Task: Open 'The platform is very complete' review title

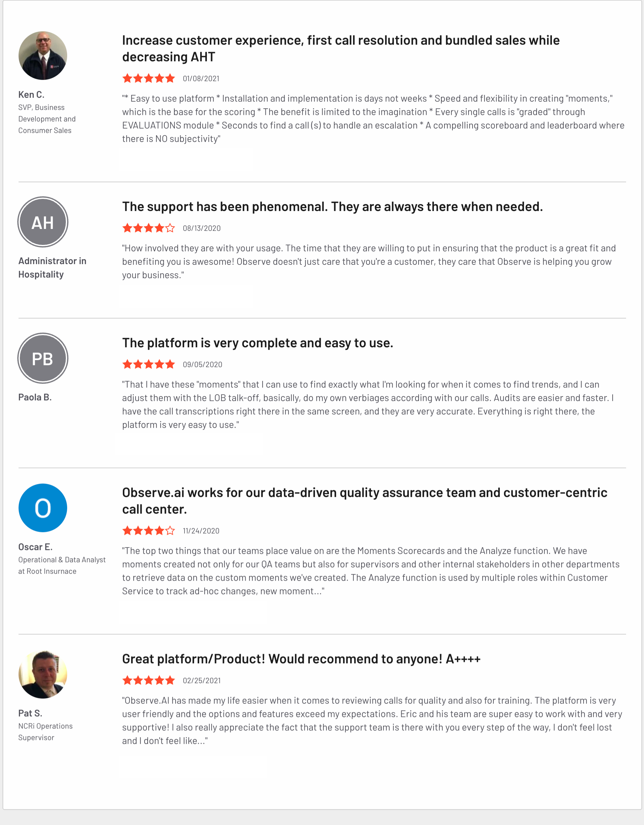Action: point(258,343)
